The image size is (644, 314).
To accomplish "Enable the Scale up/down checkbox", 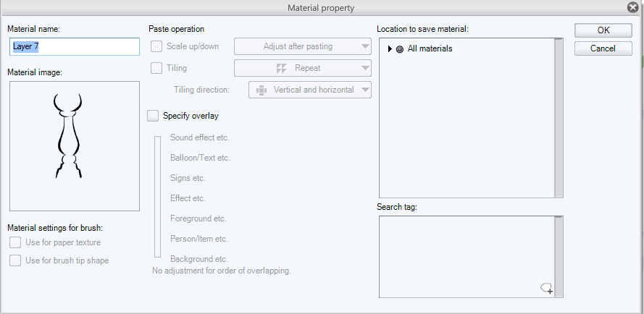I will coord(156,47).
